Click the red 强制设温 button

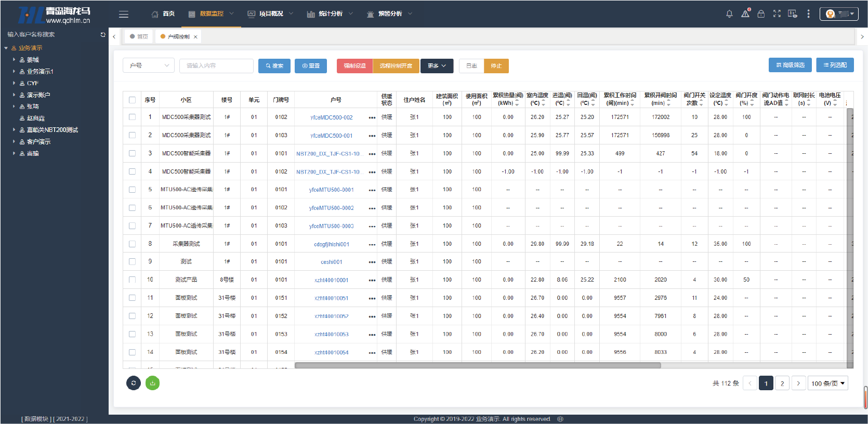click(x=354, y=66)
